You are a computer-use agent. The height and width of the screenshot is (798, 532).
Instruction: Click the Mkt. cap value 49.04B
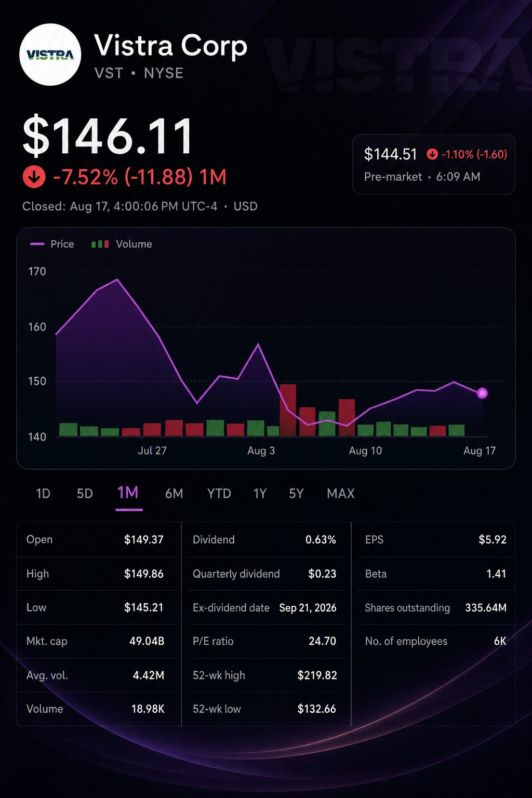click(x=147, y=642)
